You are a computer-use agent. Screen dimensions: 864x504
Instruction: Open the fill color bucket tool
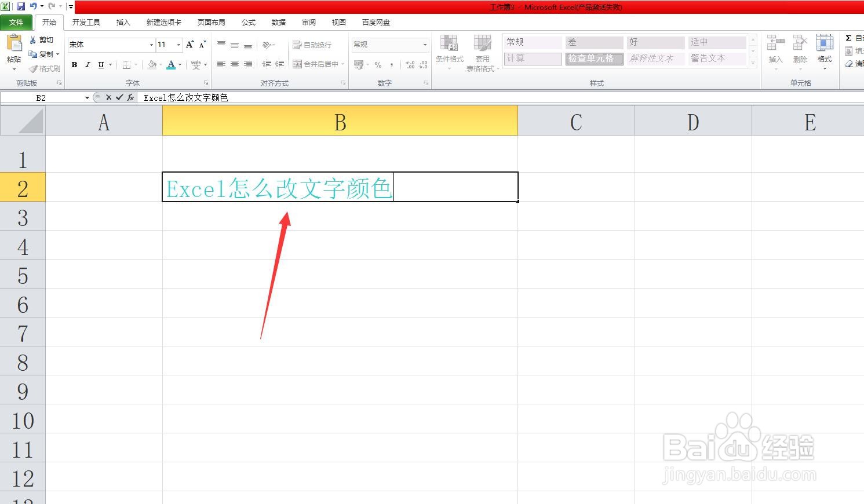click(x=152, y=64)
